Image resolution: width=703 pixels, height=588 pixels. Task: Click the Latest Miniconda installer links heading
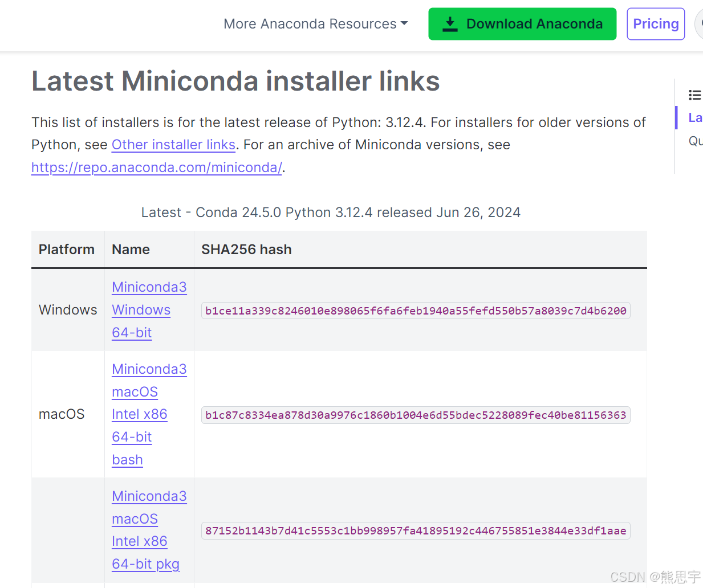[235, 81]
